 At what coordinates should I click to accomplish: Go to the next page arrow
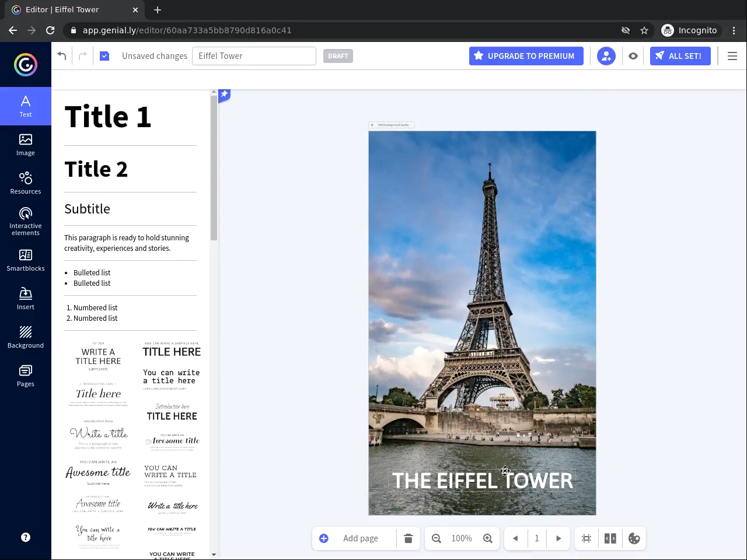[x=558, y=538]
